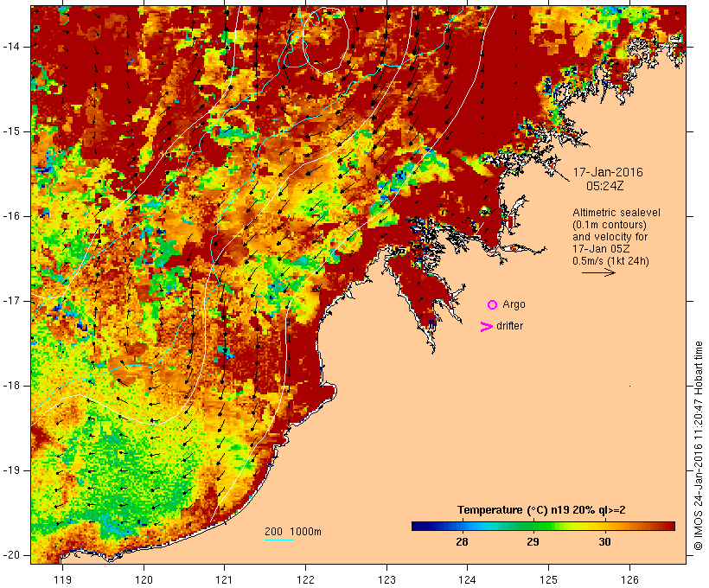Screen dimensions: 709x588
Task: Click the latitude label -19
Action: (x=11, y=470)
